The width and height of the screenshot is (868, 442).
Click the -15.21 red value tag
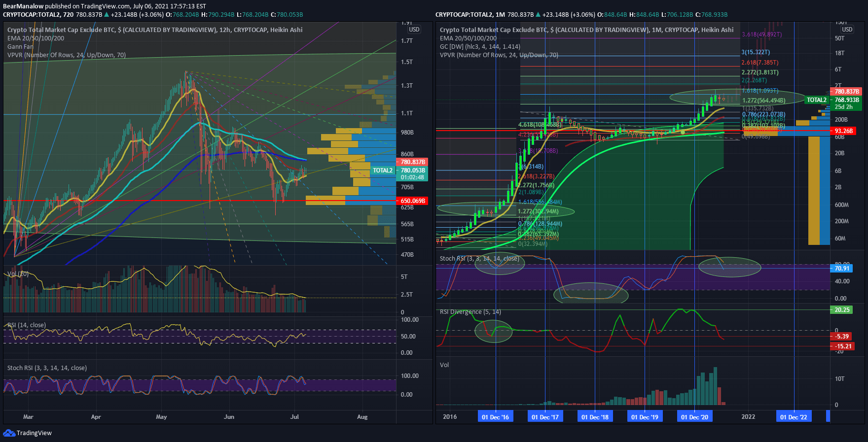click(x=843, y=346)
